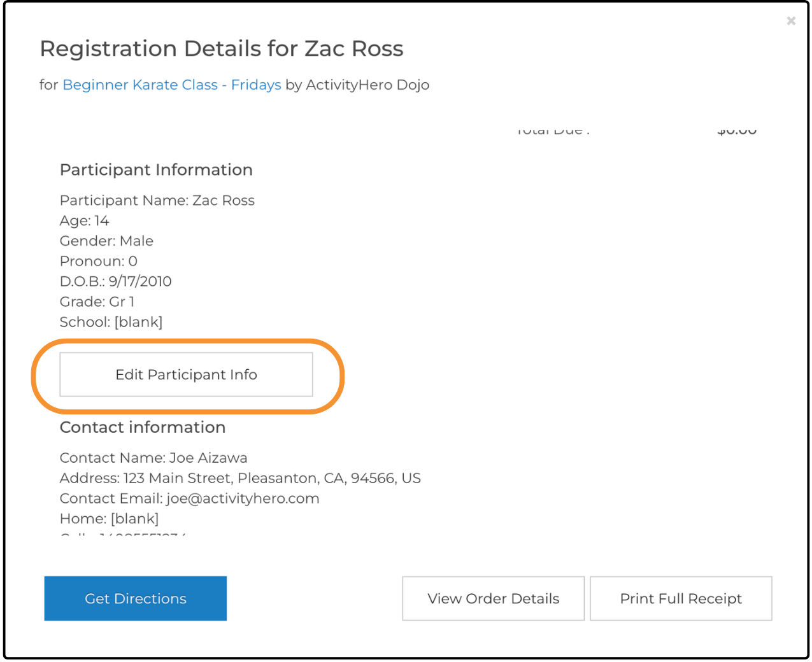Click the Gender: Male line
Viewport: 812px width, 662px height.
(x=106, y=241)
